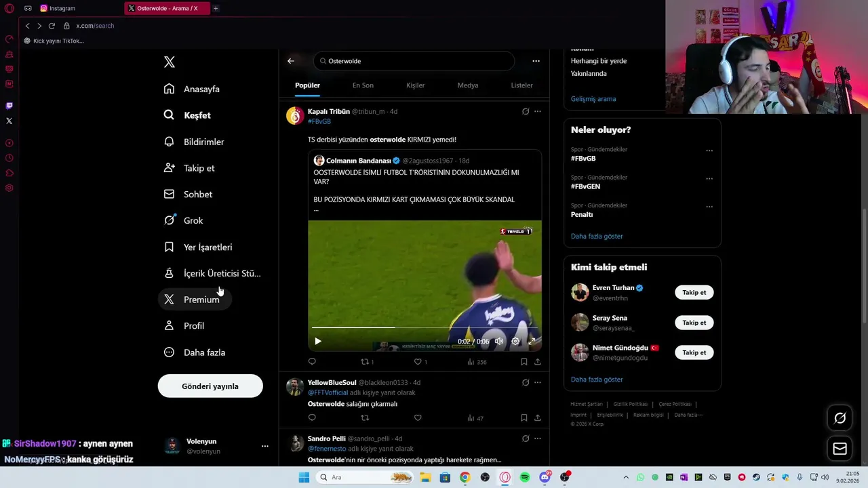Open Windows Start menu
The height and width of the screenshot is (488, 868).
304,477
